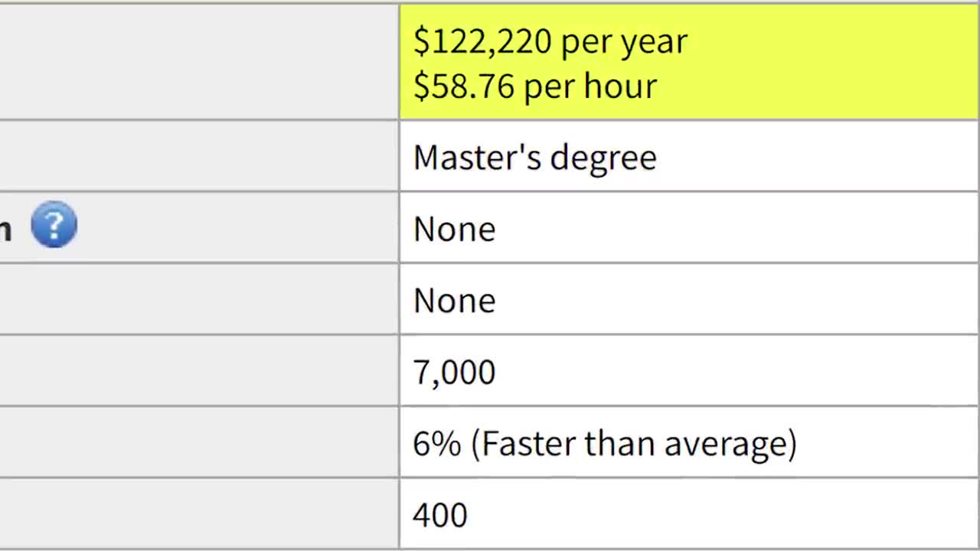This screenshot has height=551, width=980.
Task: Click the "6%" growth rate value
Action: click(436, 443)
